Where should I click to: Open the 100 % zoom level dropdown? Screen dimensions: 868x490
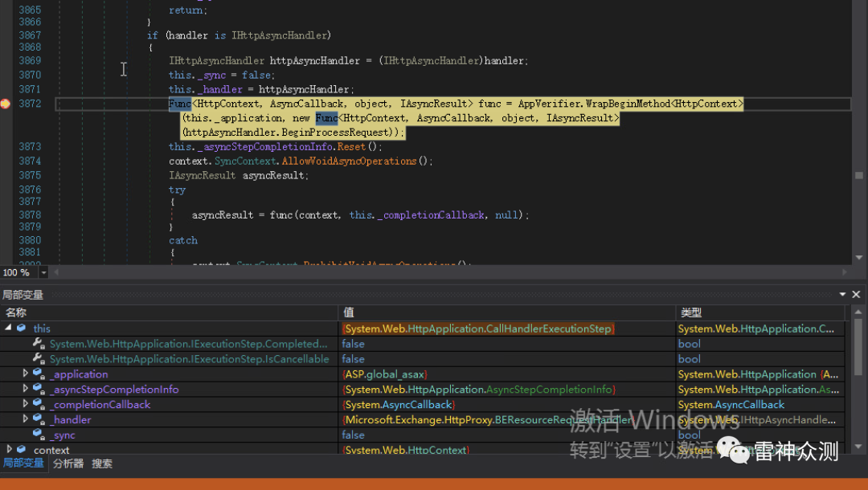tap(43, 272)
